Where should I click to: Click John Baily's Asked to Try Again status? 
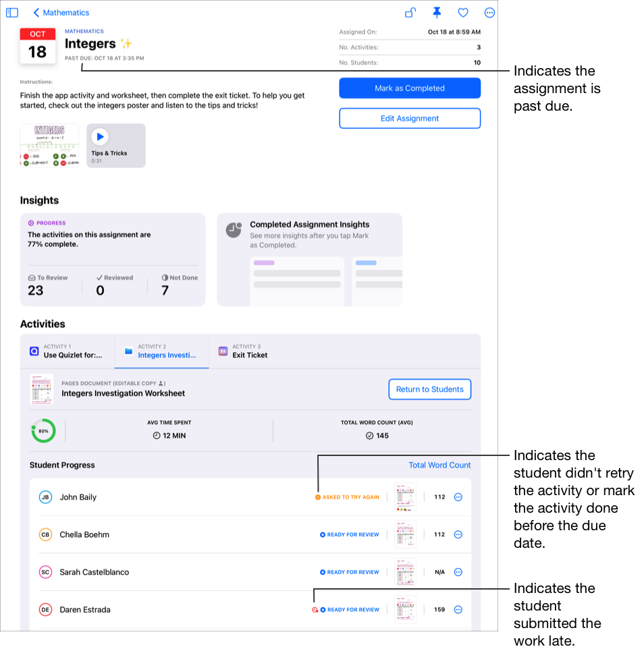(x=347, y=496)
